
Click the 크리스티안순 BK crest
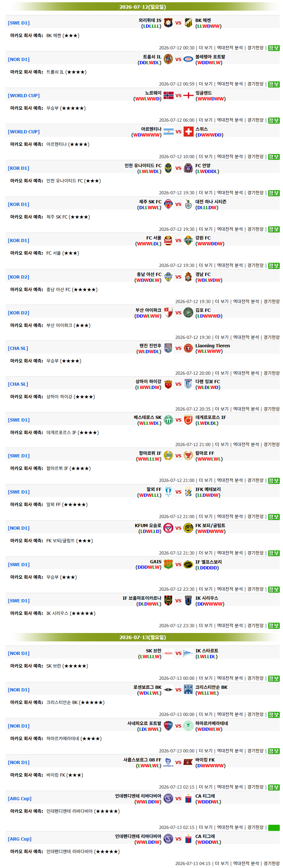pos(188,690)
